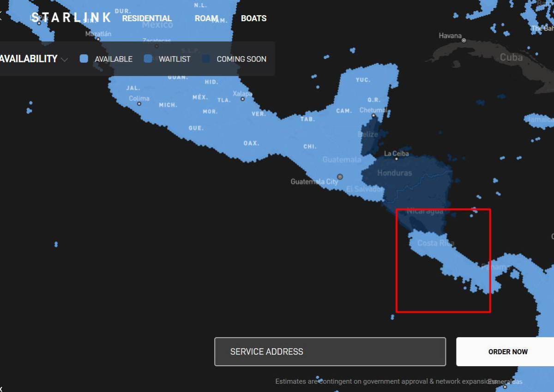Click the Colima city marker dot

pos(139,104)
